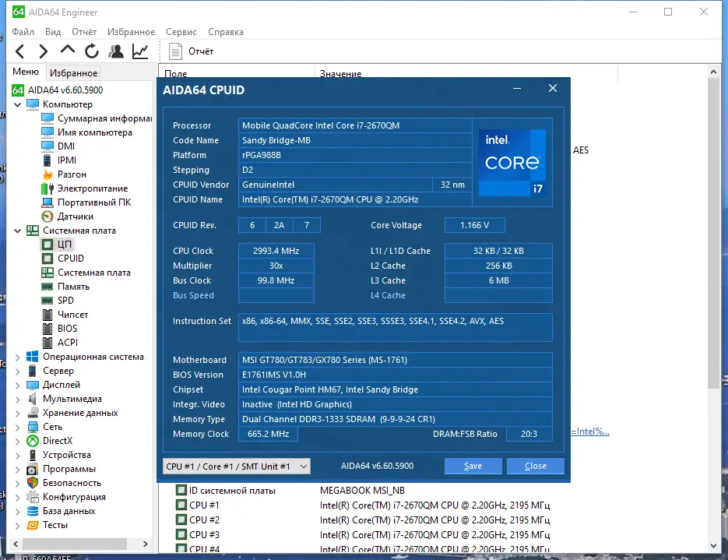Click the Close button in CPUID dialog

point(535,466)
